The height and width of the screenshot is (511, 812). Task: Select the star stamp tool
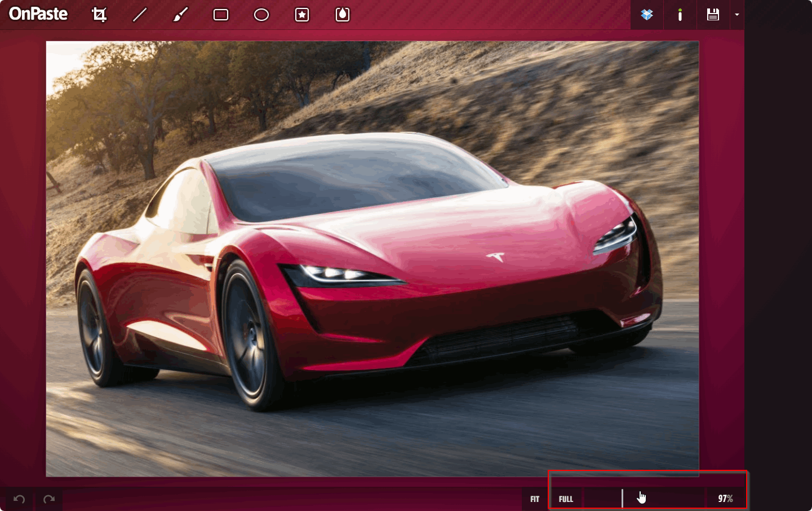tap(302, 15)
